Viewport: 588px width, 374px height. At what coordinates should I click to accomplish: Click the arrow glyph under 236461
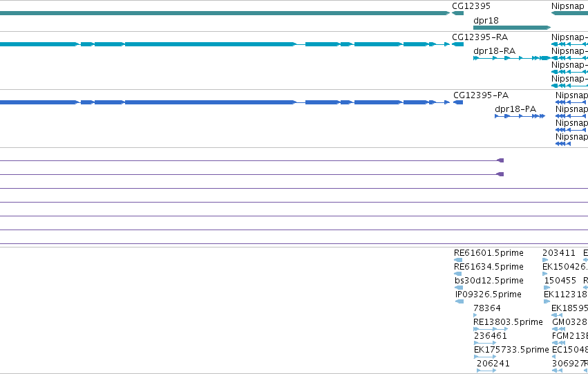click(485, 343)
